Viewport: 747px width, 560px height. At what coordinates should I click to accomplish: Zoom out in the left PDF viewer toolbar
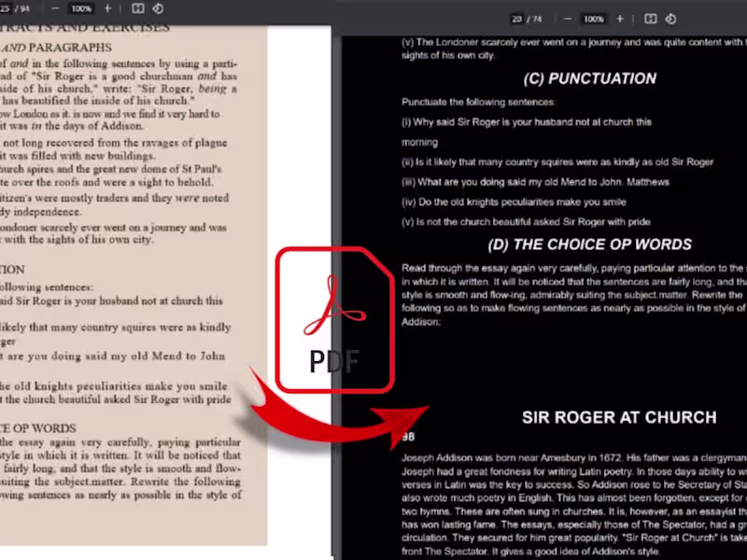55,8
